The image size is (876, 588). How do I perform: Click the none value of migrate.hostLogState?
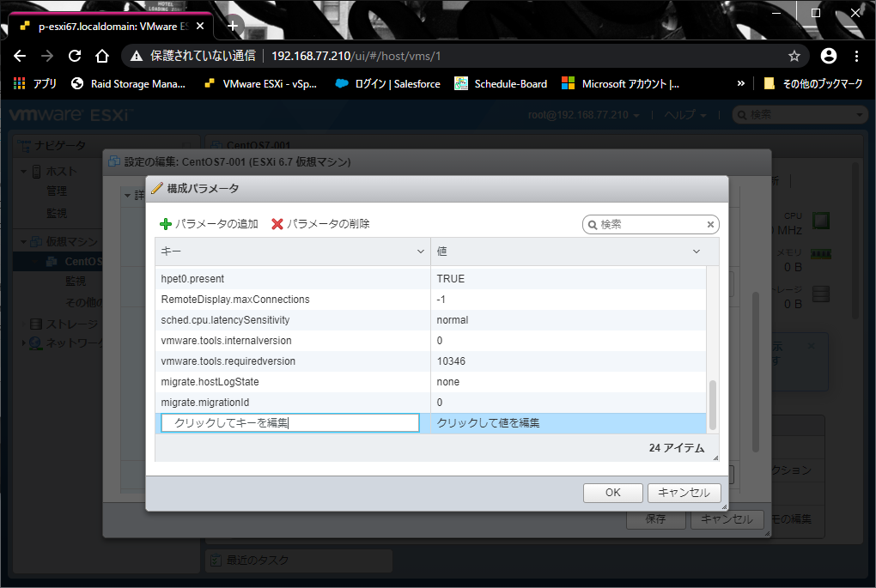coord(448,382)
